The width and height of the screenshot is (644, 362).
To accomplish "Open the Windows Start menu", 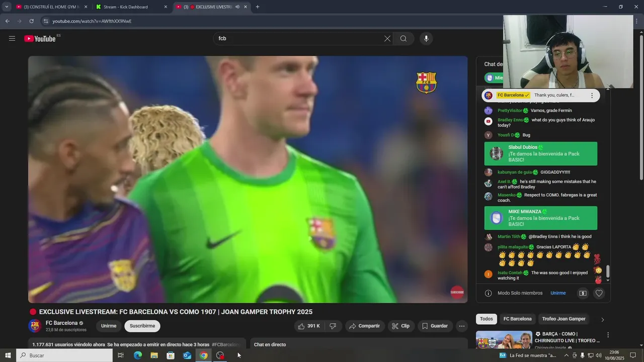I will point(8,355).
